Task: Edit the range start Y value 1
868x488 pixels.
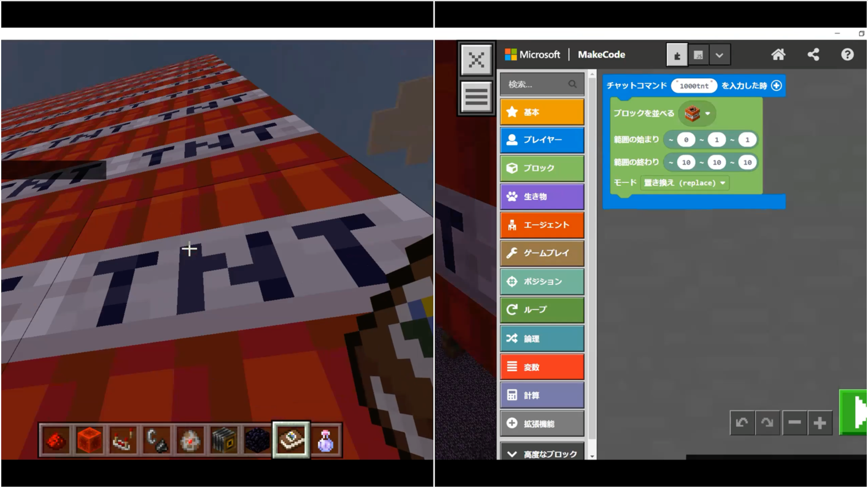Action: tap(717, 140)
